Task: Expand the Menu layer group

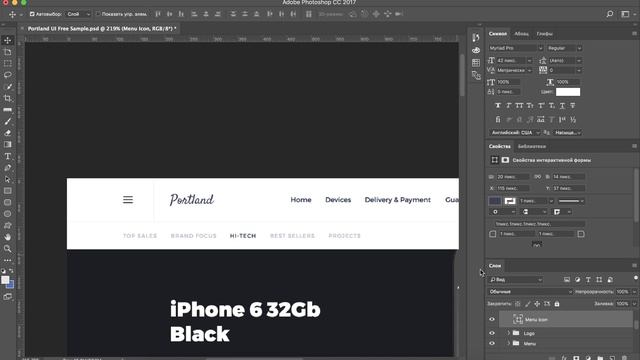Action: tap(509, 343)
